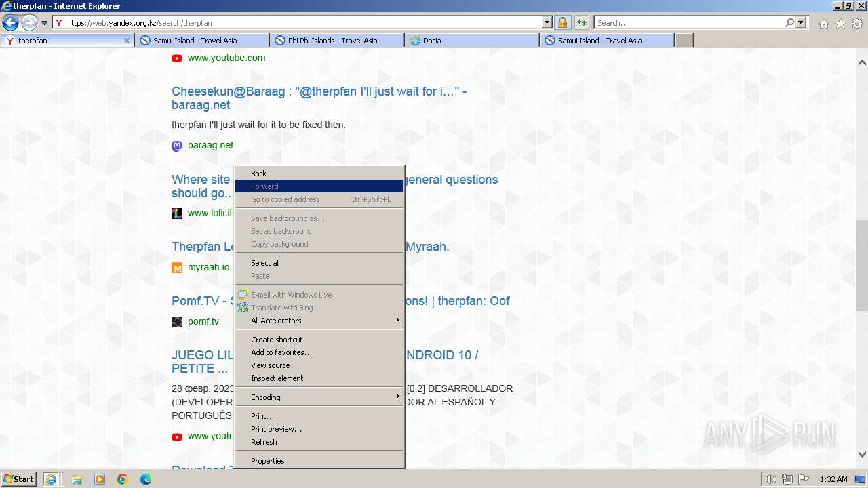Screen dimensions: 868x488
Task: Switch to first Samui Island - Travel Asia tab
Action: point(202,41)
